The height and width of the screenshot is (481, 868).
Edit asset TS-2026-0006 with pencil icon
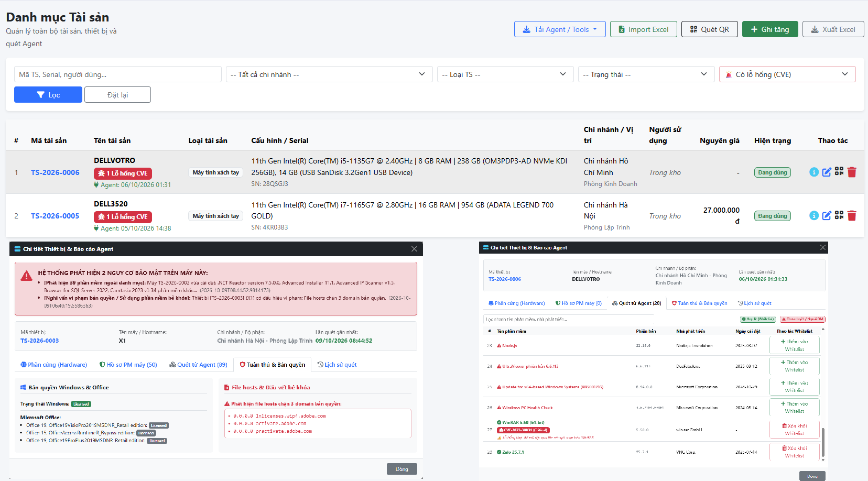(x=827, y=172)
